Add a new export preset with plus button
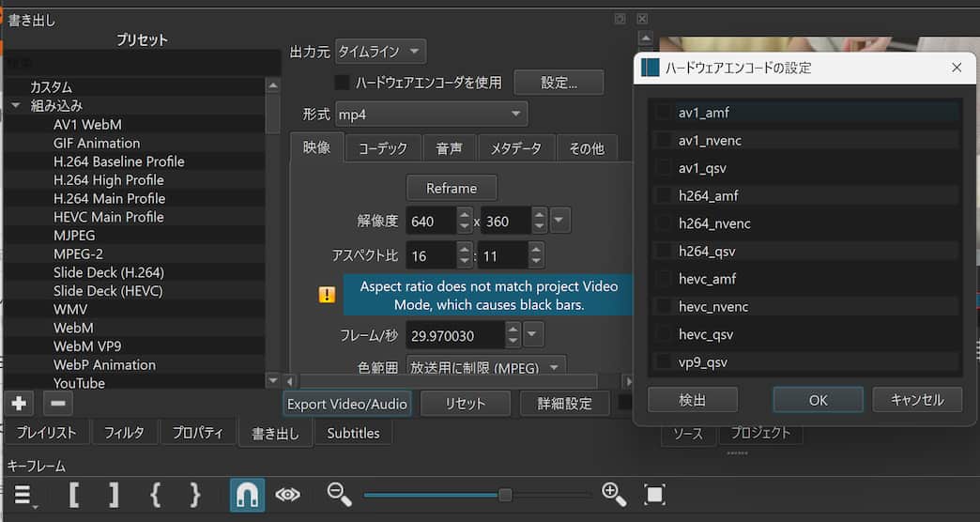This screenshot has width=980, height=522. point(20,403)
